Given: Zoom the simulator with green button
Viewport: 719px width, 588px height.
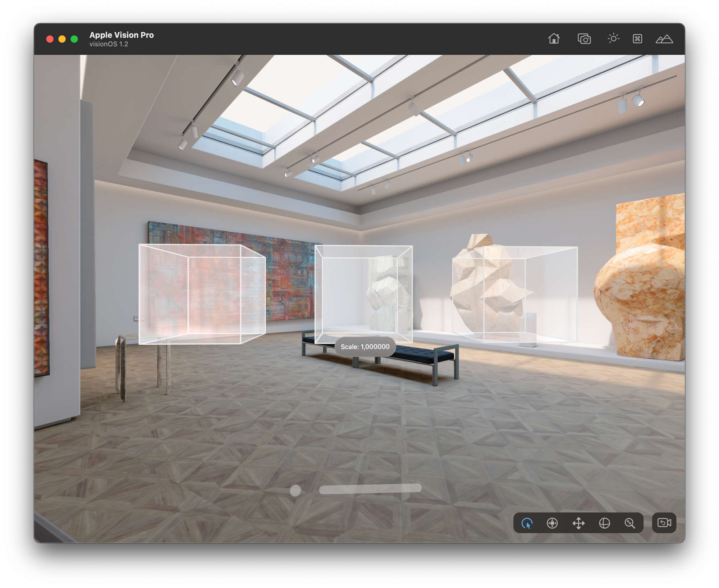Looking at the screenshot, I should click(x=74, y=39).
